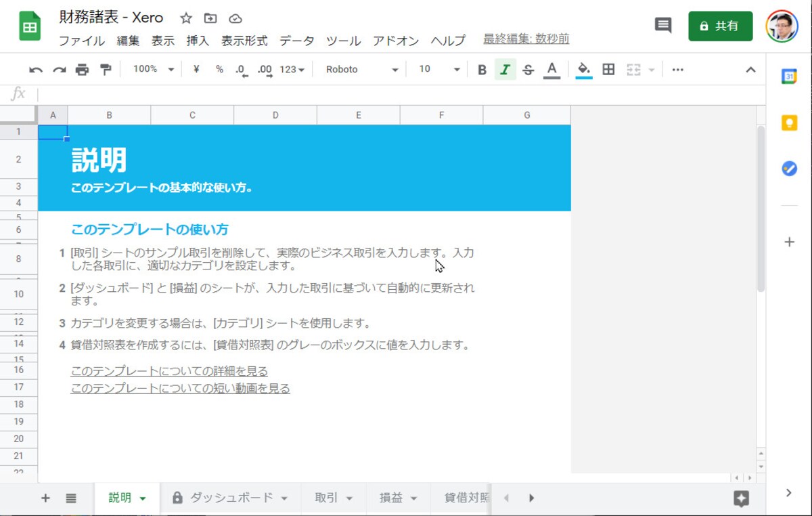The image size is (812, 516).
Task: Open the 挿入 menu
Action: click(x=198, y=41)
